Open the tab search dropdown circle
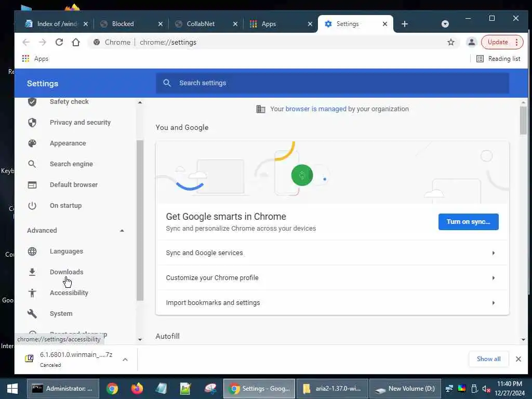The image size is (532, 399). [x=445, y=24]
